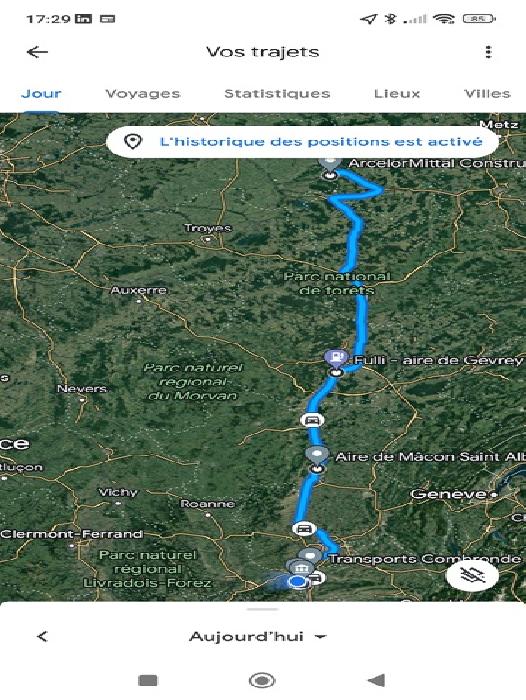The height and width of the screenshot is (700, 526).
Task: Toggle the map layers button
Action: [473, 575]
